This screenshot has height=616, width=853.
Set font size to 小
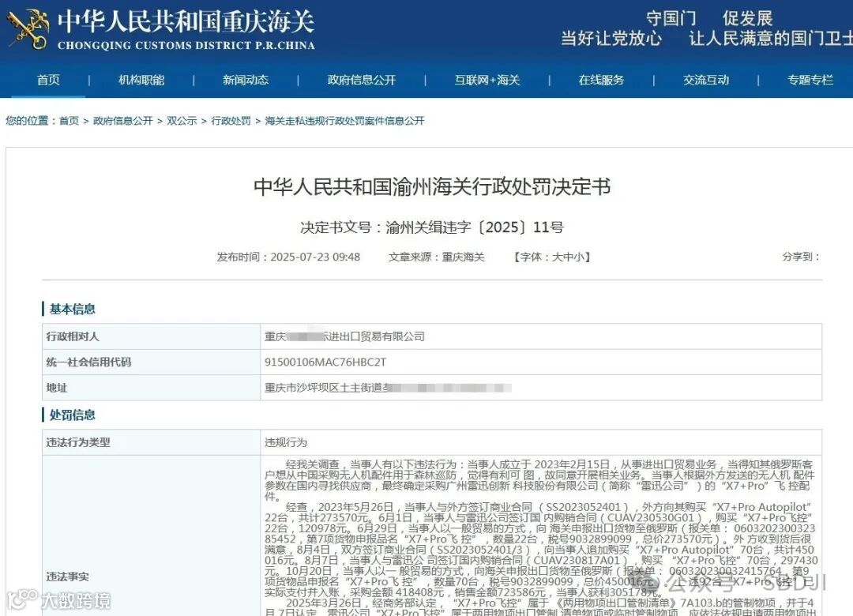[577, 257]
